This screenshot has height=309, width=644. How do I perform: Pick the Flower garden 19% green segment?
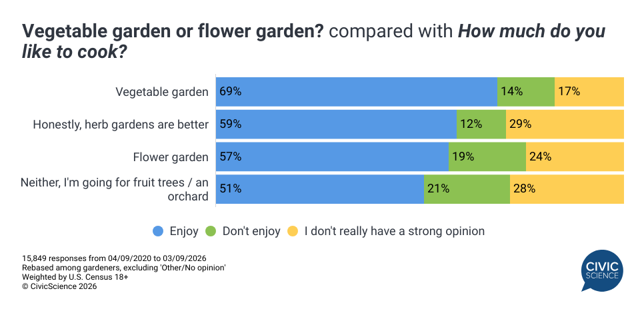(487, 157)
